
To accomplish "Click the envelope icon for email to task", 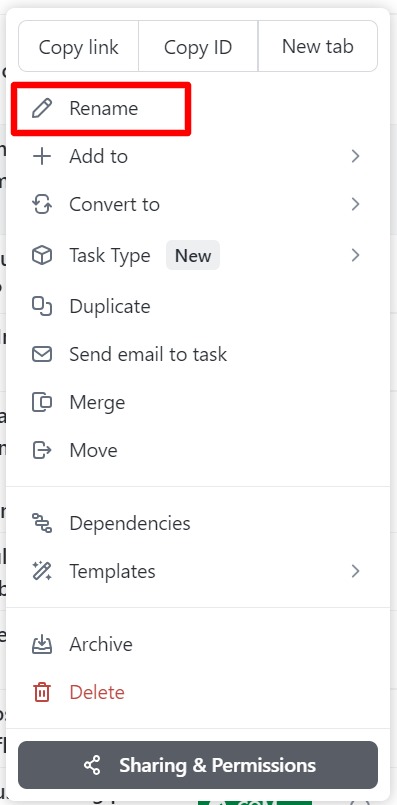I will pyautogui.click(x=42, y=354).
